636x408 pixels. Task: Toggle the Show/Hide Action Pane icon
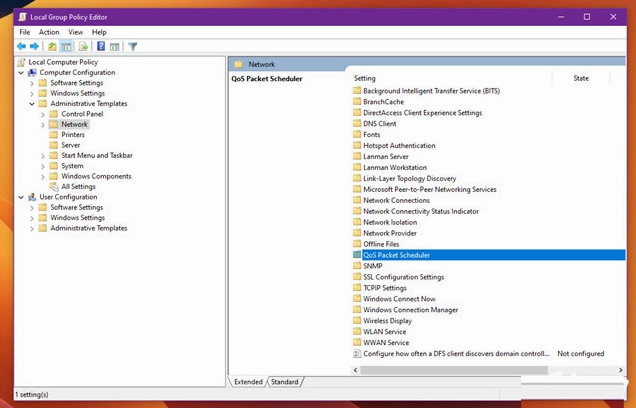point(115,47)
